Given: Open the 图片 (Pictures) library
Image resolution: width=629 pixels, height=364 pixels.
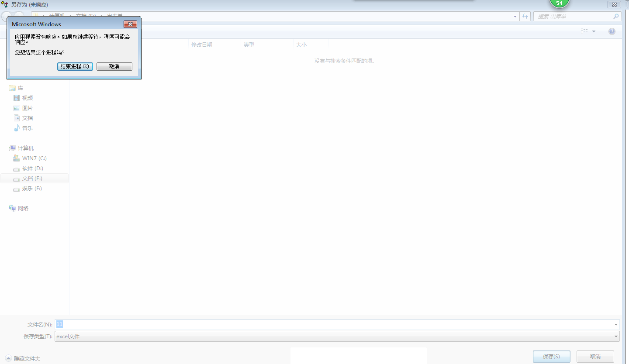Looking at the screenshot, I should [27, 108].
